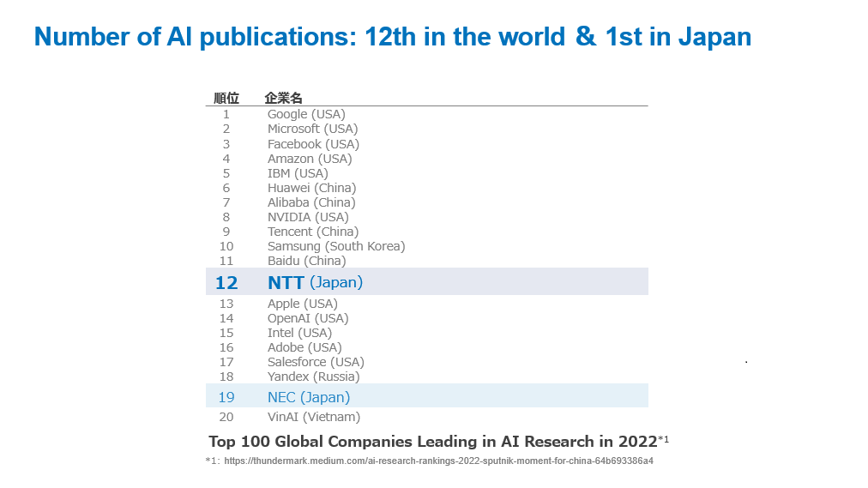Click rank number 20 beside VinAI

[226, 417]
